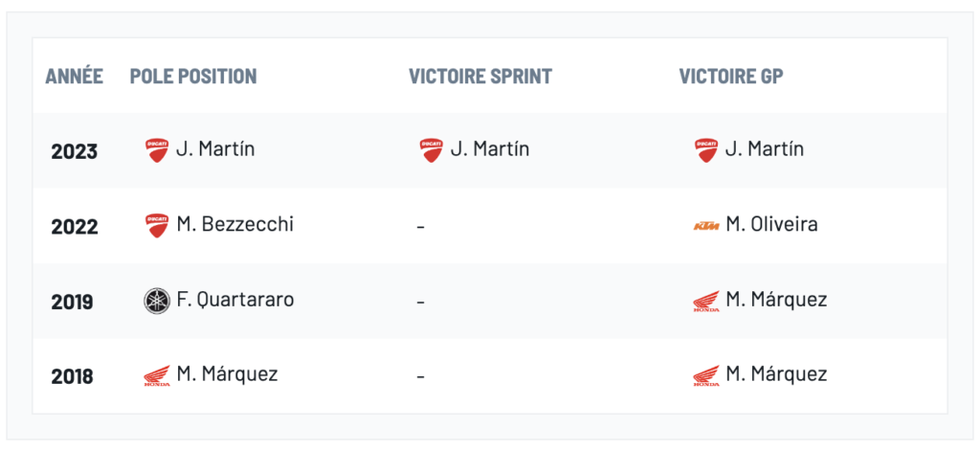Click Ducati logo in 2023 GP victory
The width and height of the screenshot is (980, 450).
(x=706, y=150)
